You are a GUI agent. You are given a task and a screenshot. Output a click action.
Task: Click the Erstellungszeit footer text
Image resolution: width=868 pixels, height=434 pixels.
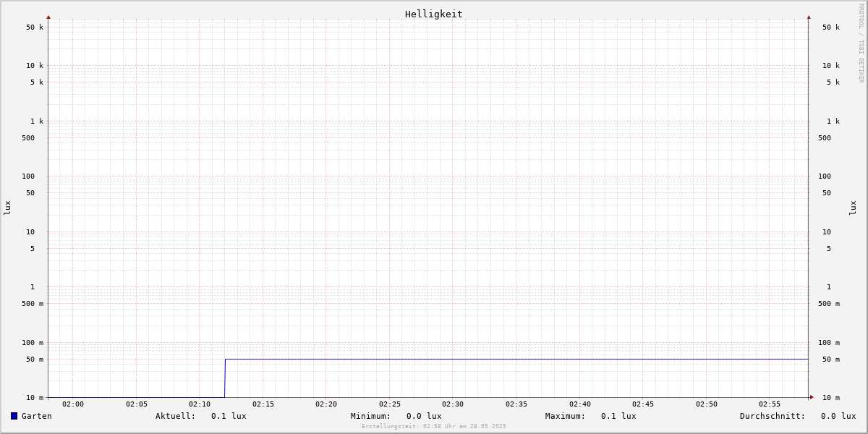[434, 426]
